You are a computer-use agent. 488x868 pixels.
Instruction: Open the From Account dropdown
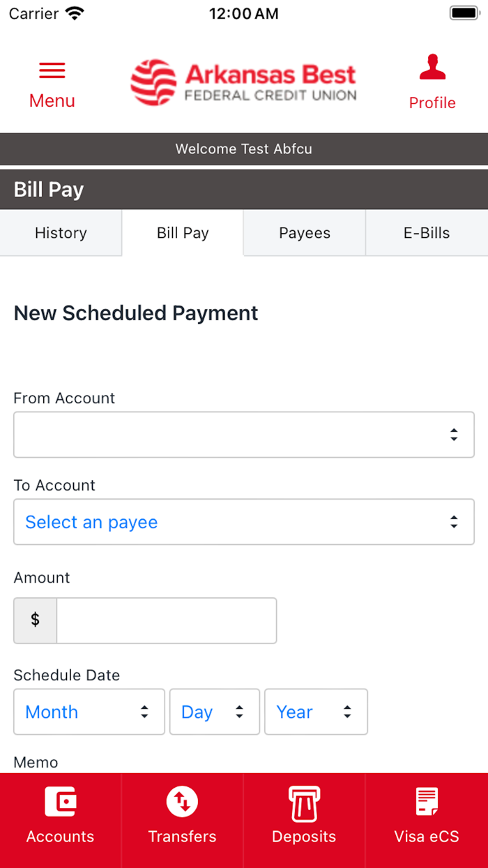click(243, 434)
